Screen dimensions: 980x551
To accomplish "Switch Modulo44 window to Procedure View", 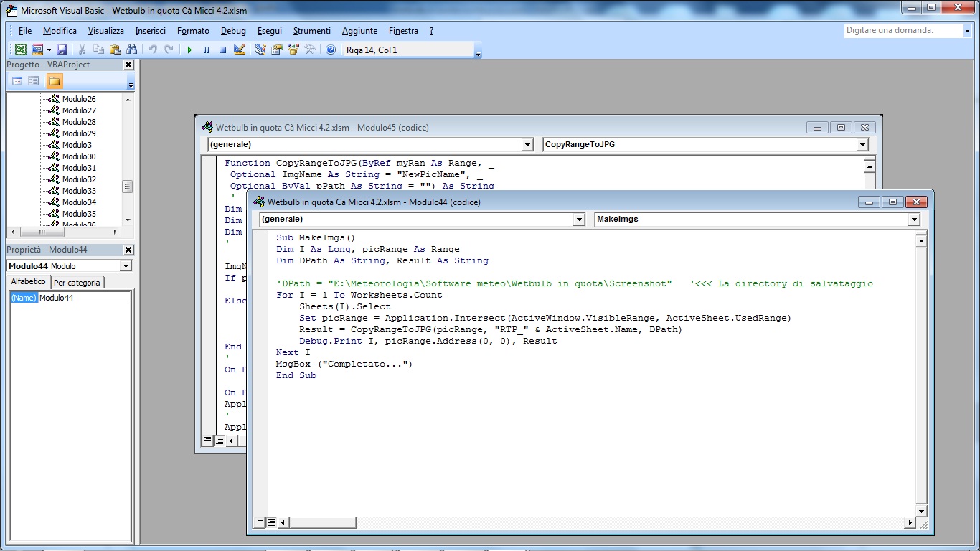I will click(259, 522).
